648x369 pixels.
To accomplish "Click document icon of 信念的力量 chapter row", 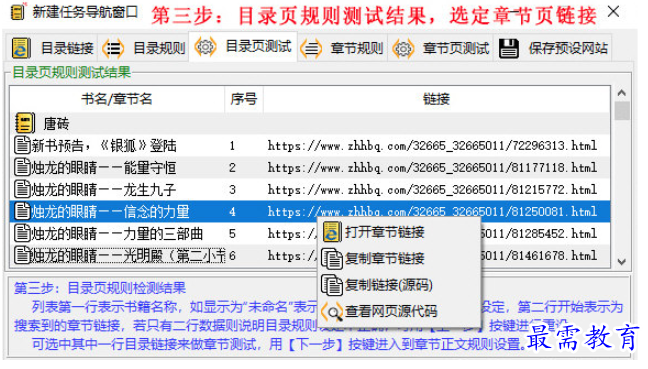I will point(22,211).
